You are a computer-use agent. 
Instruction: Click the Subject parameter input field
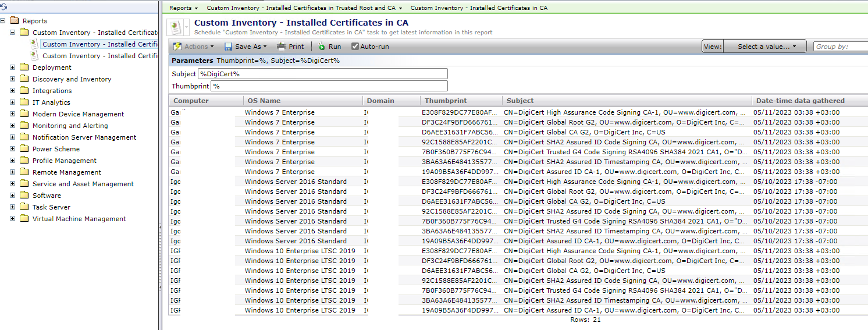coord(323,74)
